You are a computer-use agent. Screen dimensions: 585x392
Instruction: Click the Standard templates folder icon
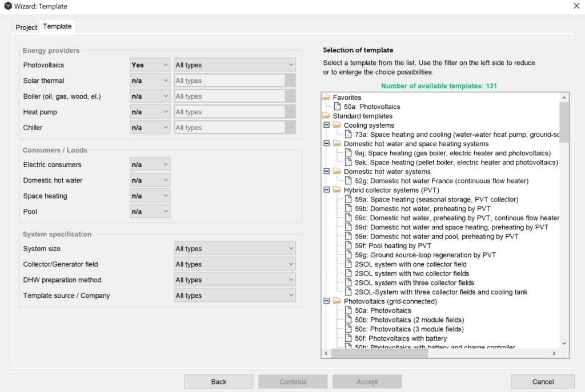click(326, 116)
